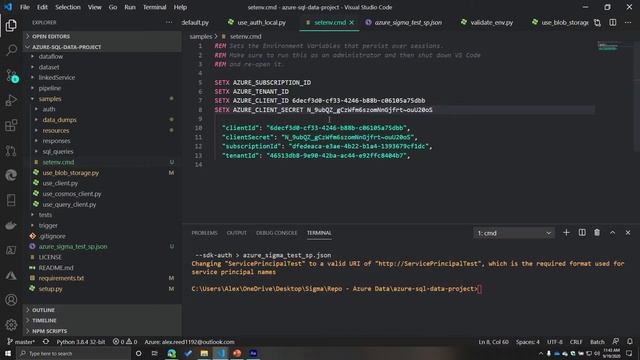The height and width of the screenshot is (360, 640).
Task: Maximize the terminal panel size
Action: pos(612,233)
